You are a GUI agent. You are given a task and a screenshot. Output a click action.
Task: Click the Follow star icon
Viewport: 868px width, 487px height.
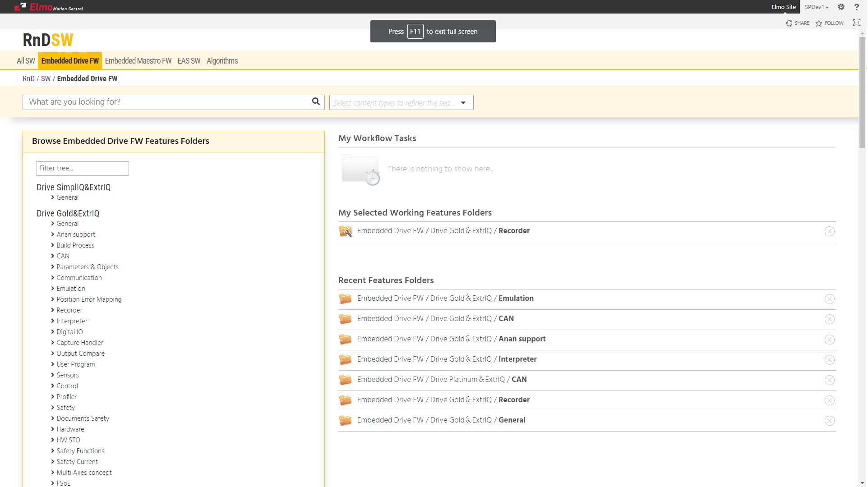pos(819,23)
